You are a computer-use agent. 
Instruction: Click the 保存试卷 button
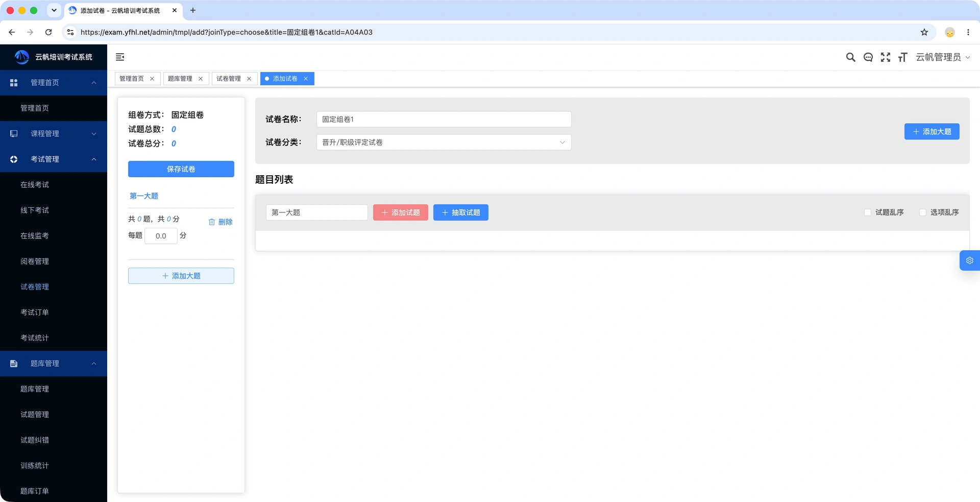point(181,169)
